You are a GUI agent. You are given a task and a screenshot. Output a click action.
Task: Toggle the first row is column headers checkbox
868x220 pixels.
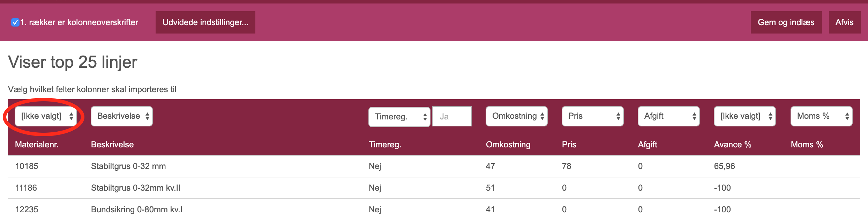click(15, 22)
